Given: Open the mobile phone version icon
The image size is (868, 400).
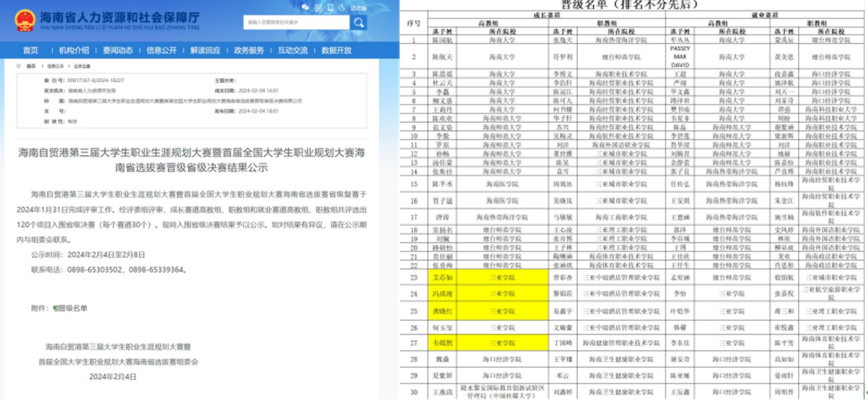Looking at the screenshot, I should click(x=330, y=7).
